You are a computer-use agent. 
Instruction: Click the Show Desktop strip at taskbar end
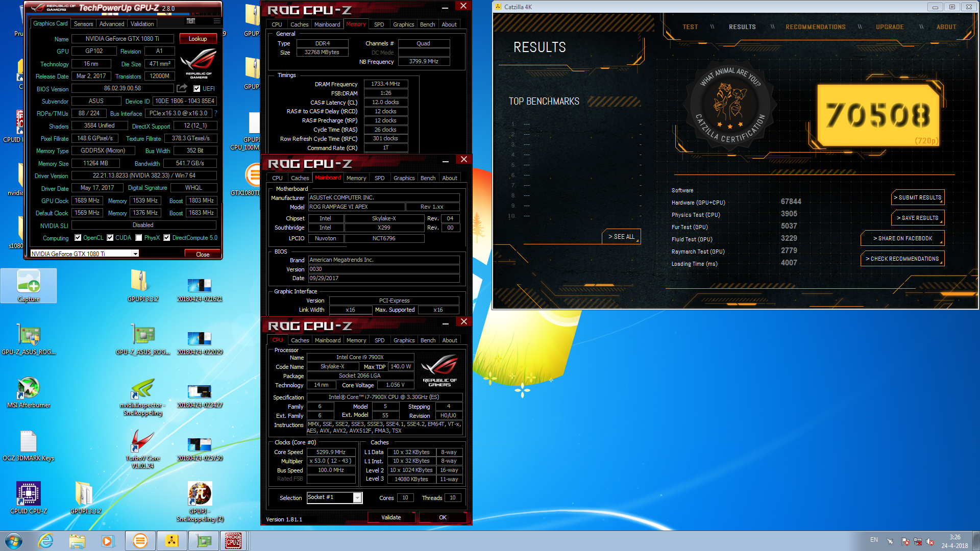(x=976, y=541)
